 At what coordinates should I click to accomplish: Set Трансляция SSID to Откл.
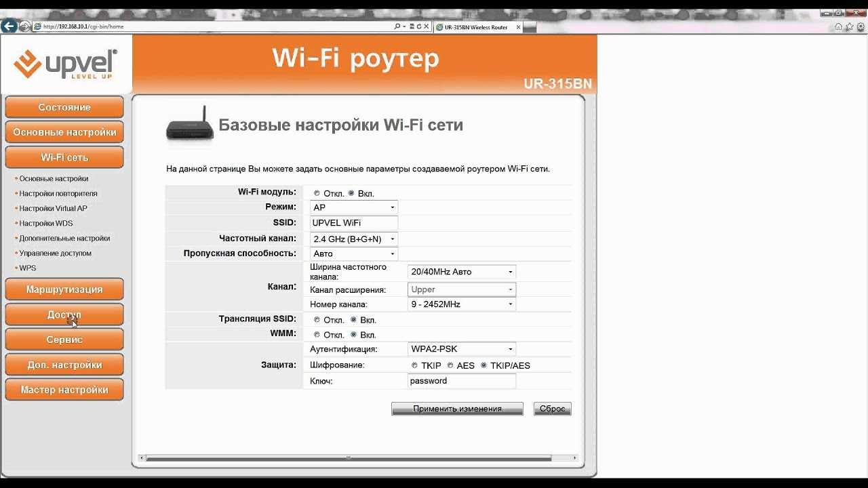coord(317,320)
